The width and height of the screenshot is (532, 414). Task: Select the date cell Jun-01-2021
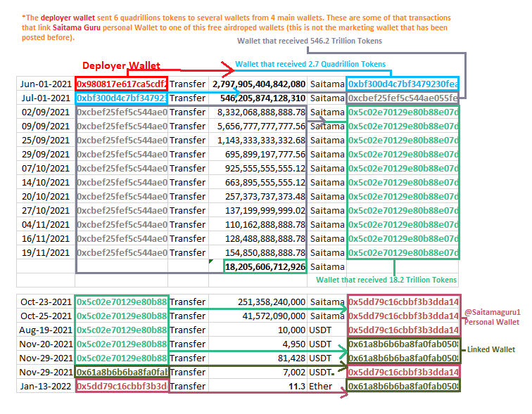point(46,84)
